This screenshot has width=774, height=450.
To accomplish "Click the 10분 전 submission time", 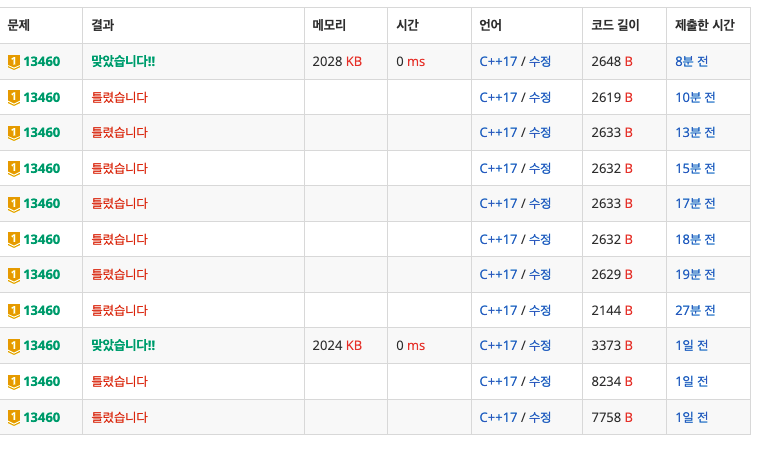I will (695, 98).
